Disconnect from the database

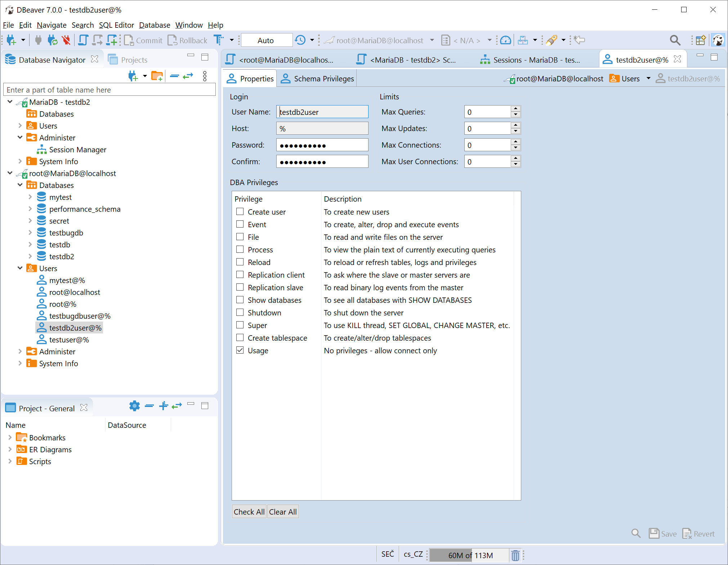coord(66,40)
